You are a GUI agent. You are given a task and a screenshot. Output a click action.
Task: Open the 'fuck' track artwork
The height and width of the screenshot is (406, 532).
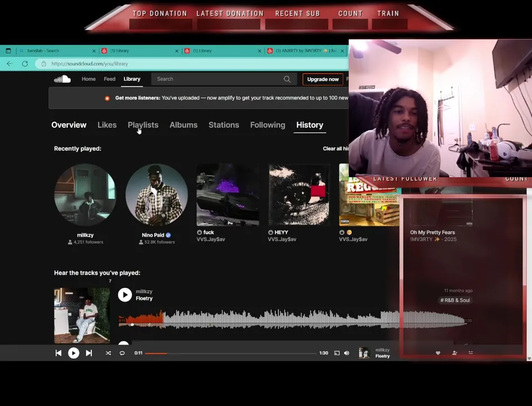coord(228,195)
